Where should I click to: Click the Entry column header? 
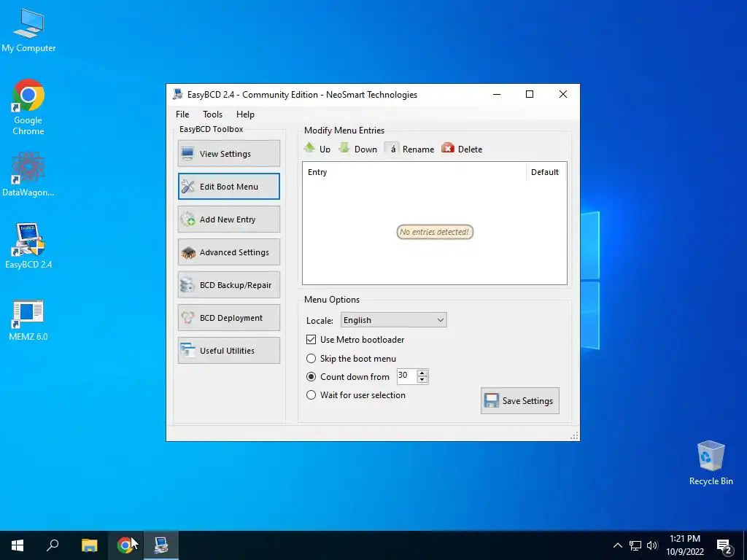[414, 172]
